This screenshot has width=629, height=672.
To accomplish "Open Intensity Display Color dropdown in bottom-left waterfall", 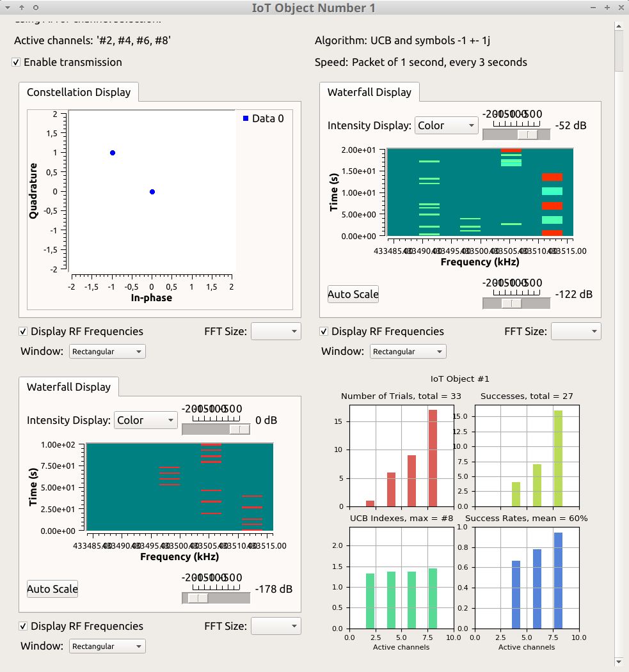I will pos(146,421).
